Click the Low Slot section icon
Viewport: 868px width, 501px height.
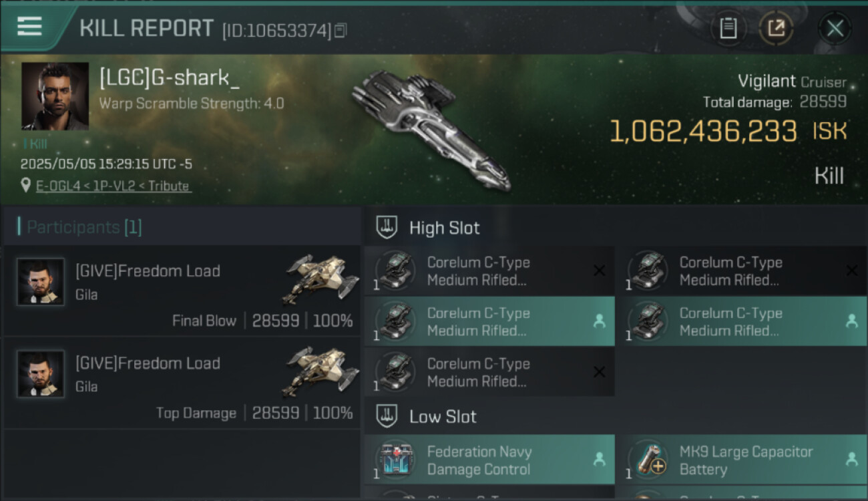click(x=387, y=416)
